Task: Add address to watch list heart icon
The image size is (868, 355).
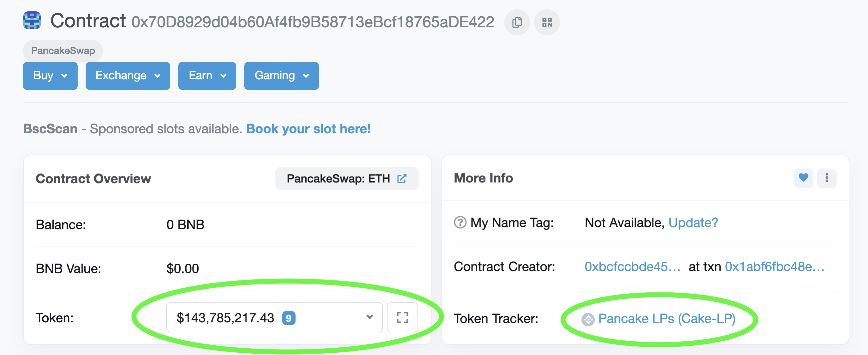Action: tap(803, 178)
